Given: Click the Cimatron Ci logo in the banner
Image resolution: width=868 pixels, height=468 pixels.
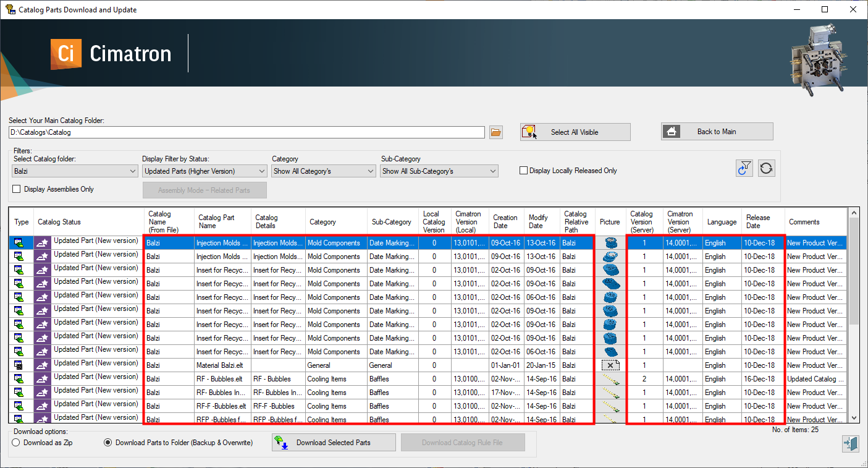Looking at the screenshot, I should click(66, 54).
